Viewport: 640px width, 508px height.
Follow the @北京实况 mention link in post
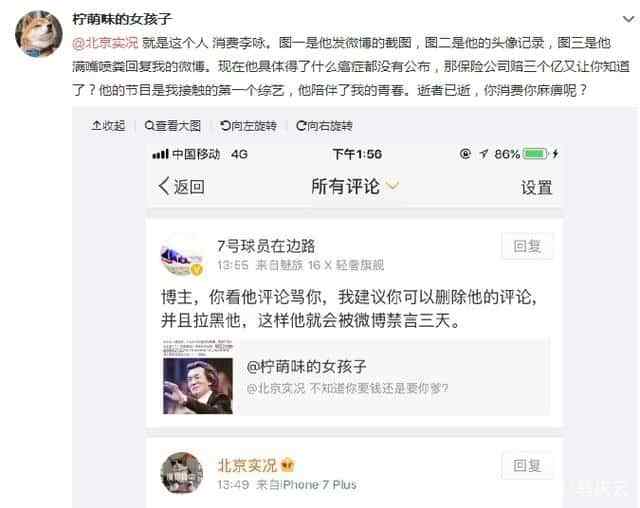click(105, 43)
